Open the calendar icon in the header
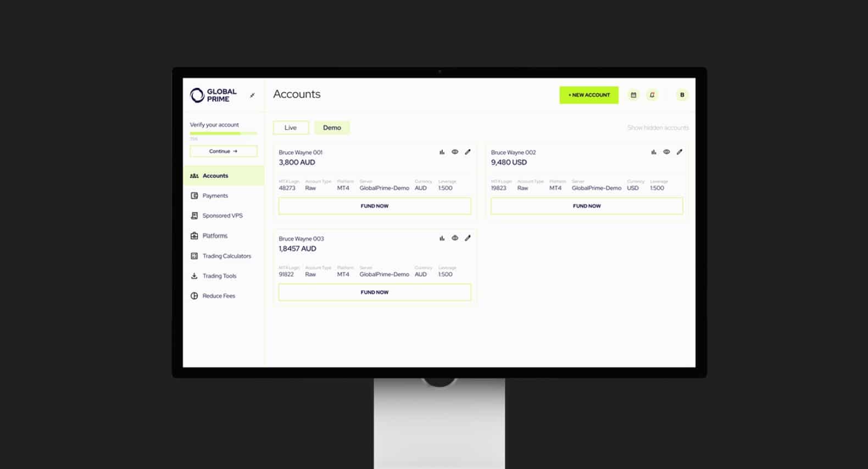868x469 pixels. (633, 95)
